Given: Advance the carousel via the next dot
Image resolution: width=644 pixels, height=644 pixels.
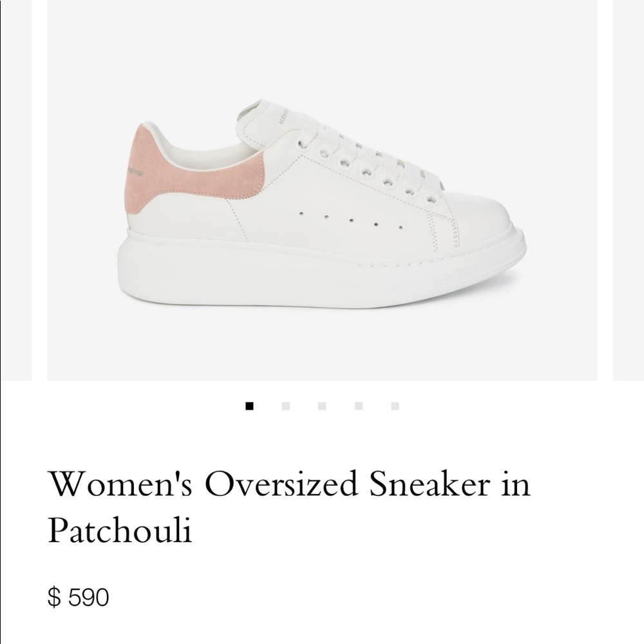Looking at the screenshot, I should 285,404.
